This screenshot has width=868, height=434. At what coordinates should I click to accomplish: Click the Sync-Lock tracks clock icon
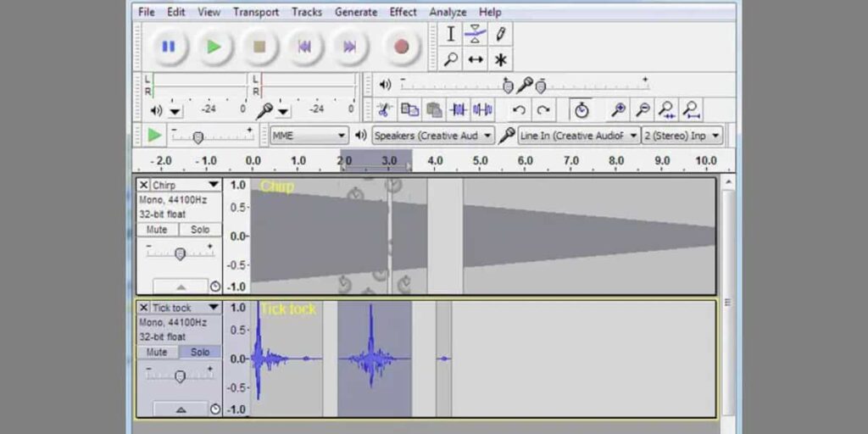coord(581,109)
